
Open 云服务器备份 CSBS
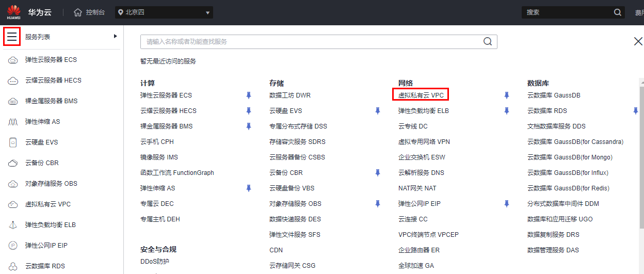coord(297,157)
